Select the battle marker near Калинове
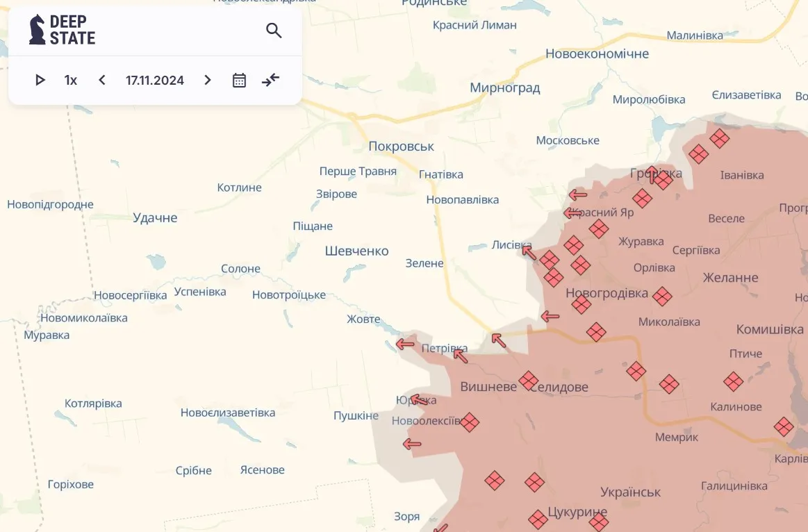The image size is (808, 532). pyautogui.click(x=733, y=381)
